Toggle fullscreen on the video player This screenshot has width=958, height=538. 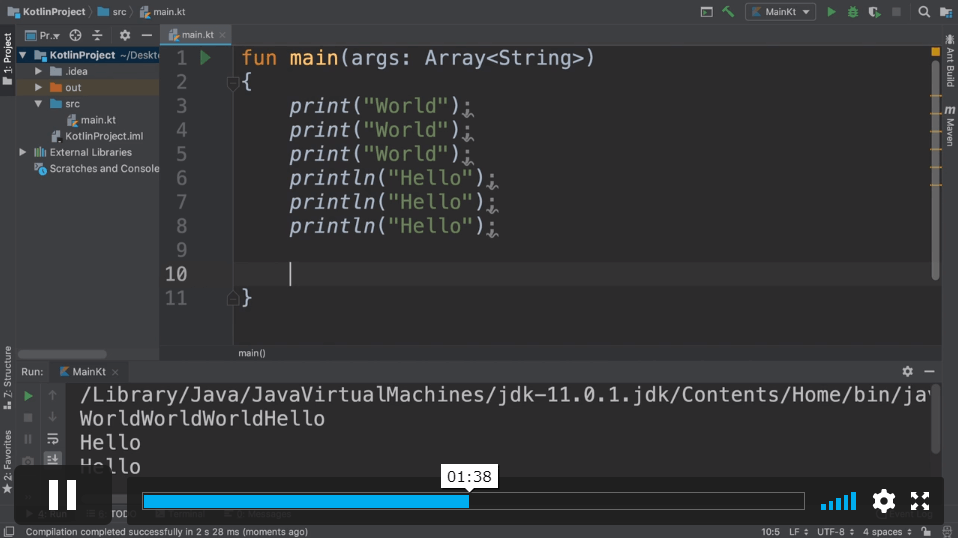coord(920,501)
